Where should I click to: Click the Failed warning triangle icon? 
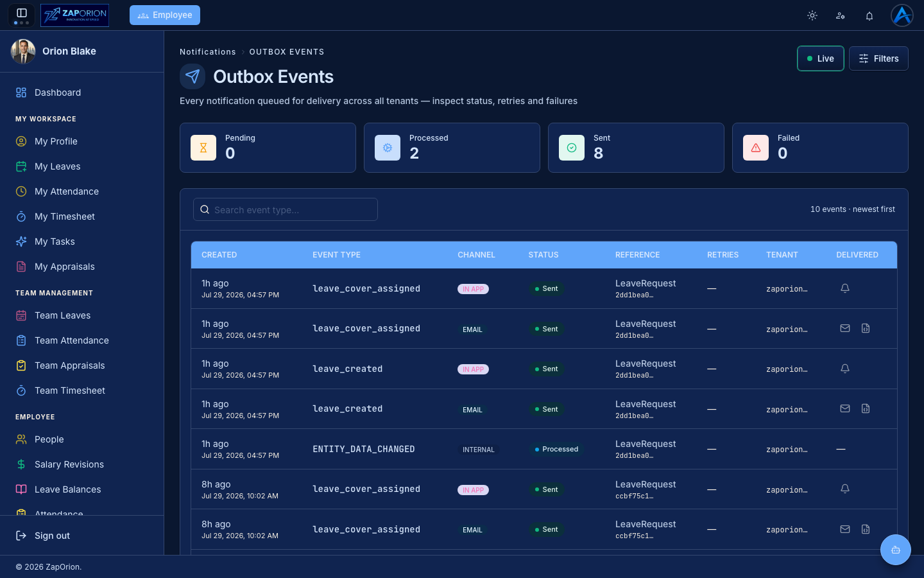tap(756, 148)
